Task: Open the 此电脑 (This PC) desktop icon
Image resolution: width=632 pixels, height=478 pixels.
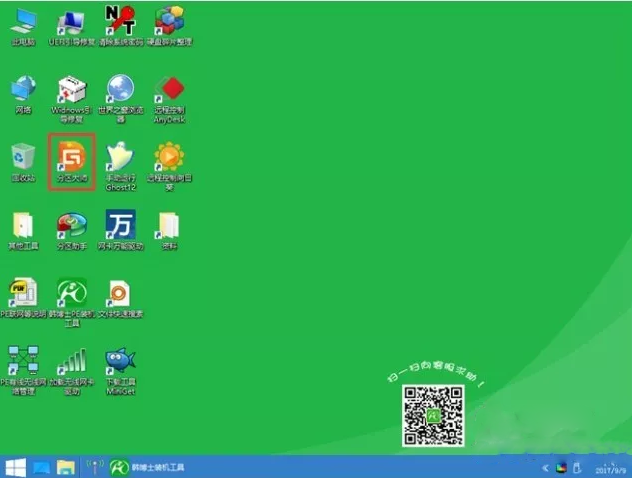Action: [23, 22]
